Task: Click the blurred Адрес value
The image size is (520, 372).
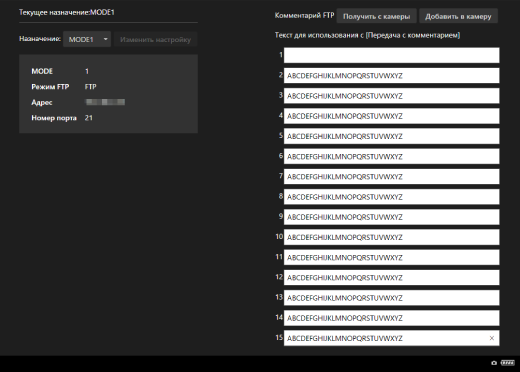Action: (105, 102)
